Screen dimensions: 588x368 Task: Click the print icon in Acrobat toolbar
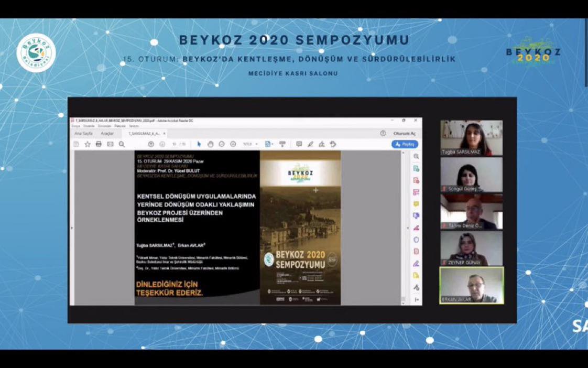point(99,144)
